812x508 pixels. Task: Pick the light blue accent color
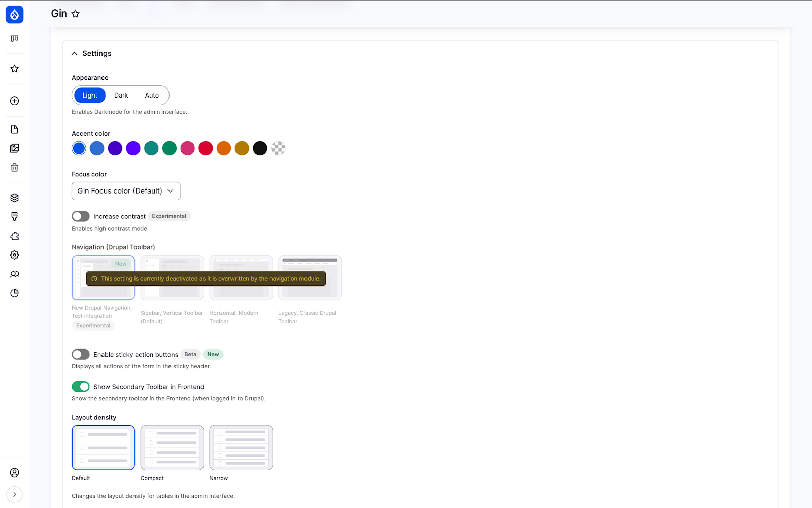point(97,148)
